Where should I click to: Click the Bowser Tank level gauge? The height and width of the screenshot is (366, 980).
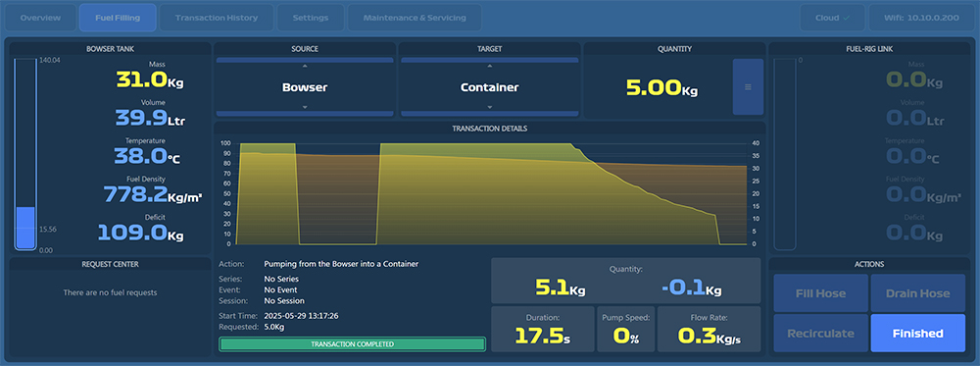(x=25, y=154)
